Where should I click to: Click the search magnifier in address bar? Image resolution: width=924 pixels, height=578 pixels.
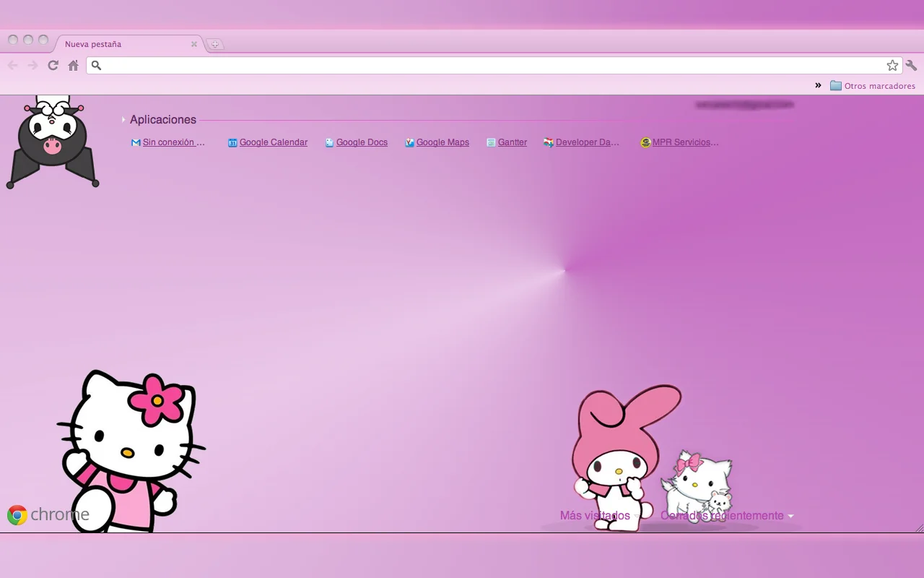(96, 66)
